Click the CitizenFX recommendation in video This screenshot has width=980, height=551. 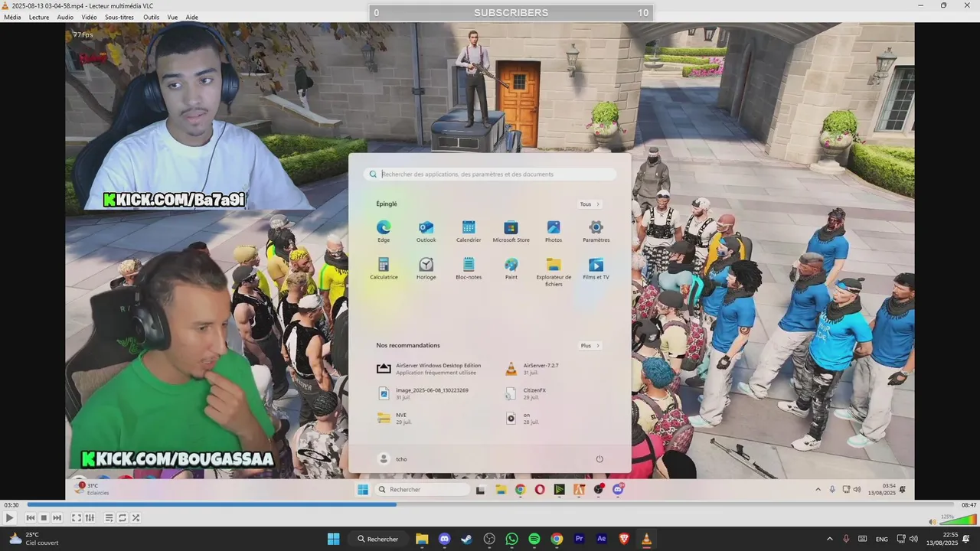[x=527, y=393]
